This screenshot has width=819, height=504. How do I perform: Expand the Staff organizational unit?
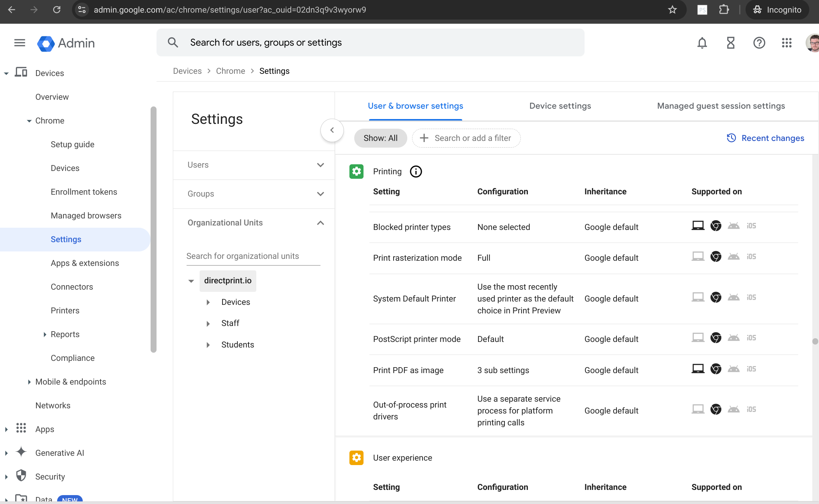coord(208,324)
